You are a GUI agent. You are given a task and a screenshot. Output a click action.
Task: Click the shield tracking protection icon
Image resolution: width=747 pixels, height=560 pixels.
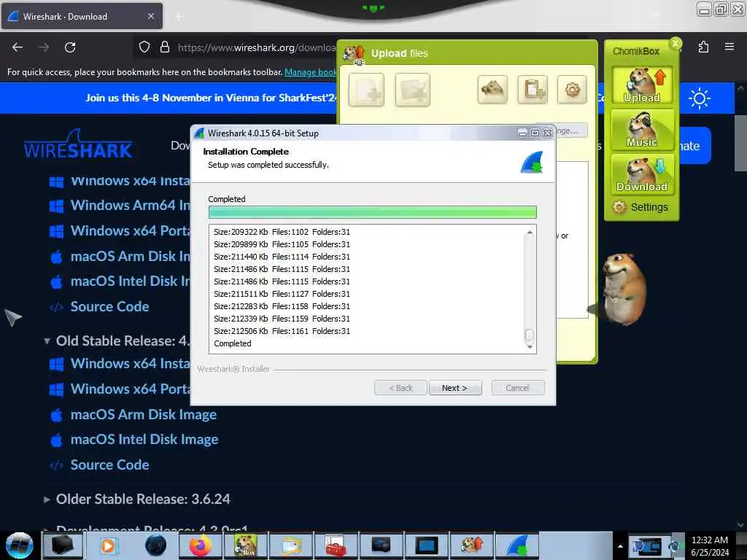tap(144, 47)
